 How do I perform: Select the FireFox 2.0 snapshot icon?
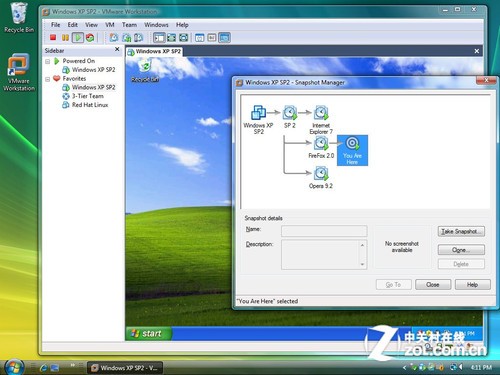click(x=321, y=144)
